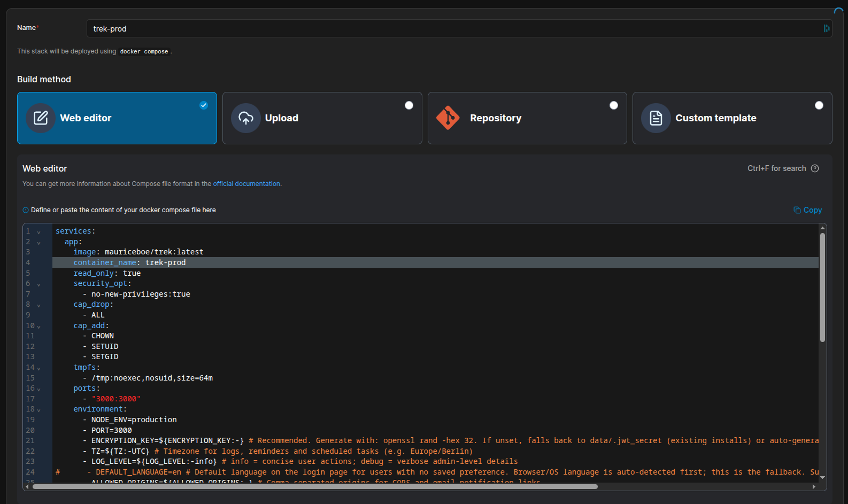
Task: Click the 'no-new-privileges:true' line
Action: tap(136, 294)
